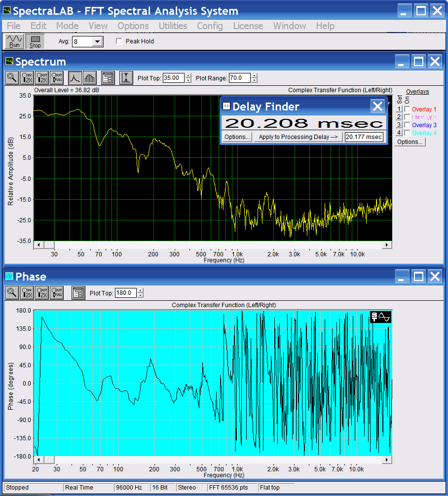Enable the Peak Hold checkbox

[119, 41]
